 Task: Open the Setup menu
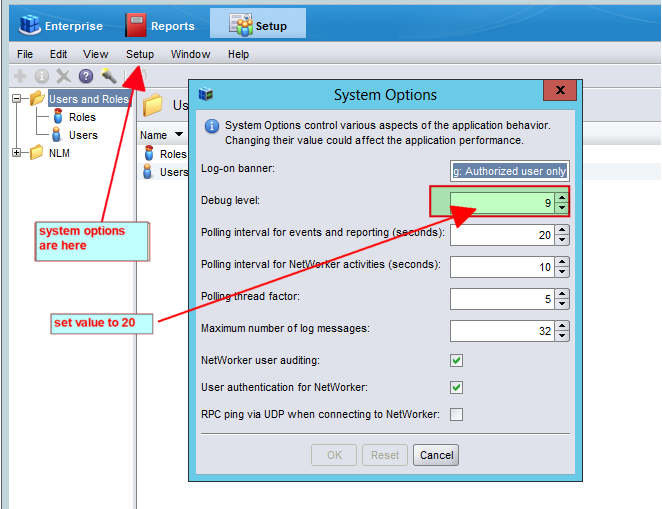coord(140,54)
